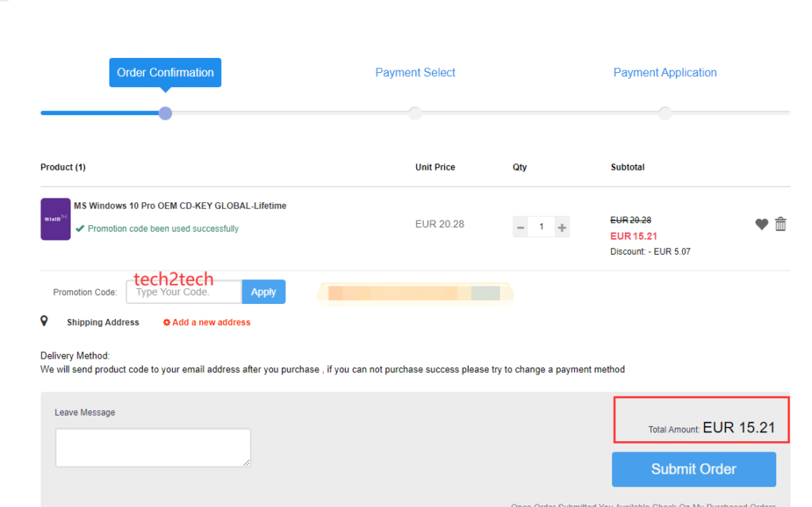Go to the Payment Select step
This screenshot has height=507, width=812.
tap(415, 72)
